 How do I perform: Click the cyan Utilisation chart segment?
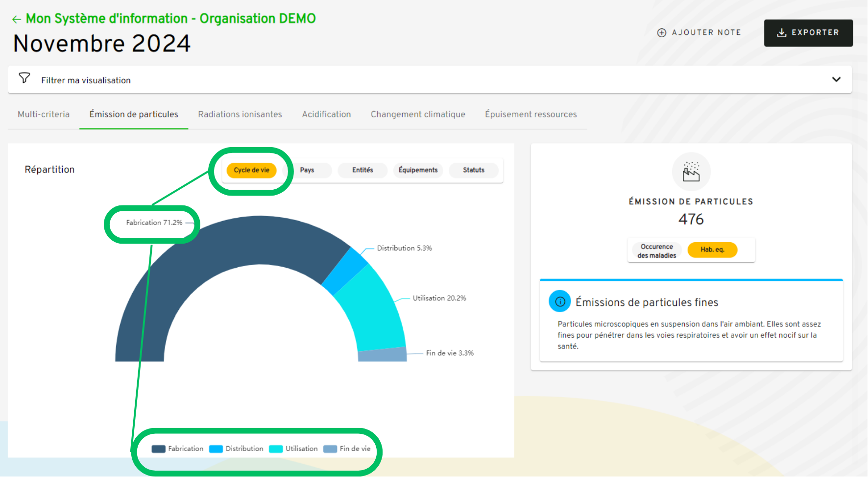click(375, 309)
